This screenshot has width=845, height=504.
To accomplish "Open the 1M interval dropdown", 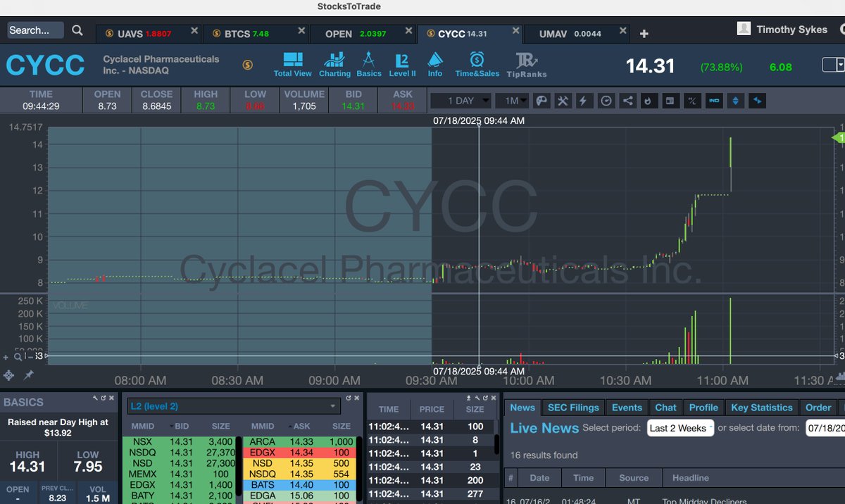I will 512,101.
